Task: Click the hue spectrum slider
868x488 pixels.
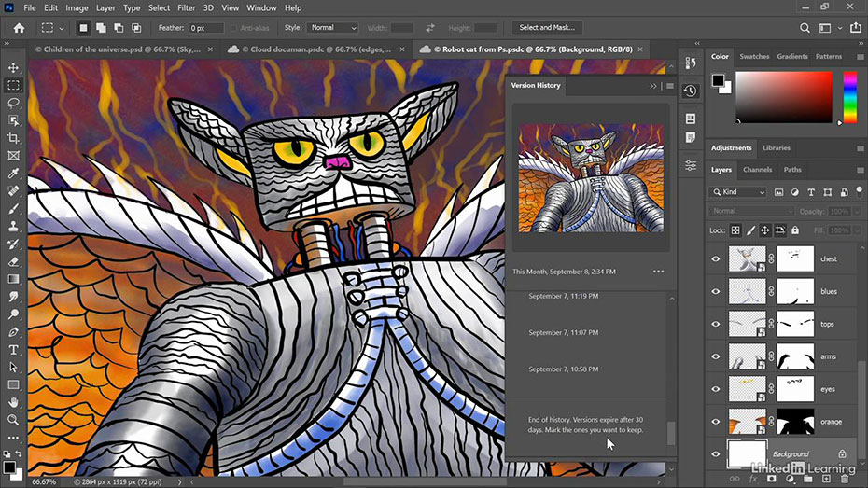Action: [850, 97]
